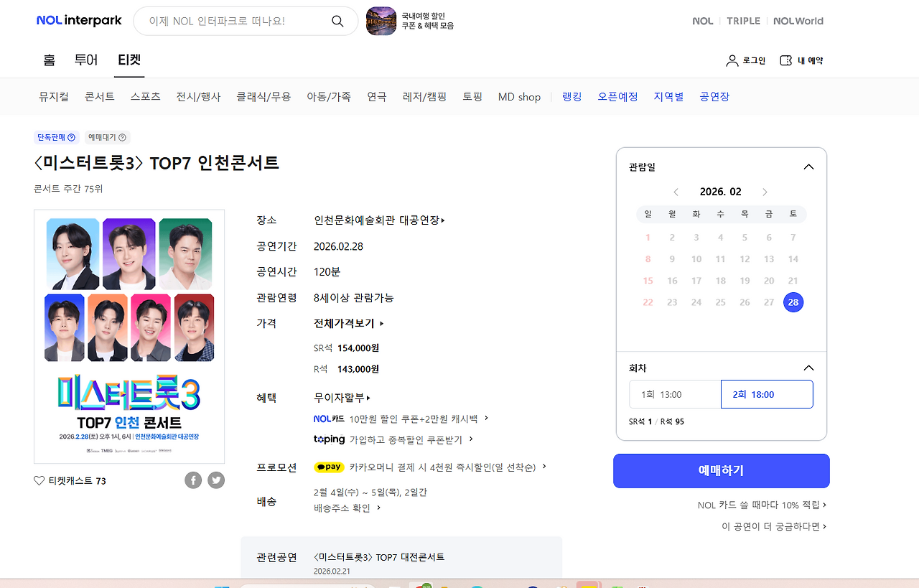Select the 1회 13:00 showtime
The height and width of the screenshot is (588, 919).
[x=675, y=394]
